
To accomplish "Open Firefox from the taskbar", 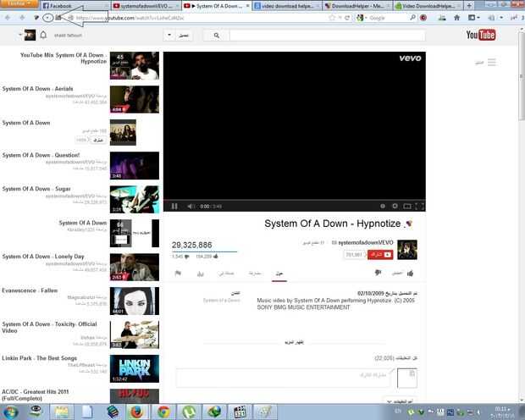I will [137, 412].
